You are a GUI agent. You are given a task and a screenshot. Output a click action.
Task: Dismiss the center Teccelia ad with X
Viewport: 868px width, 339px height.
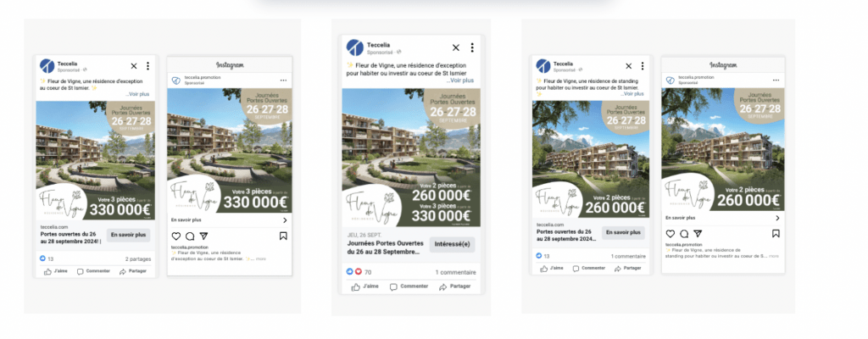(x=455, y=47)
